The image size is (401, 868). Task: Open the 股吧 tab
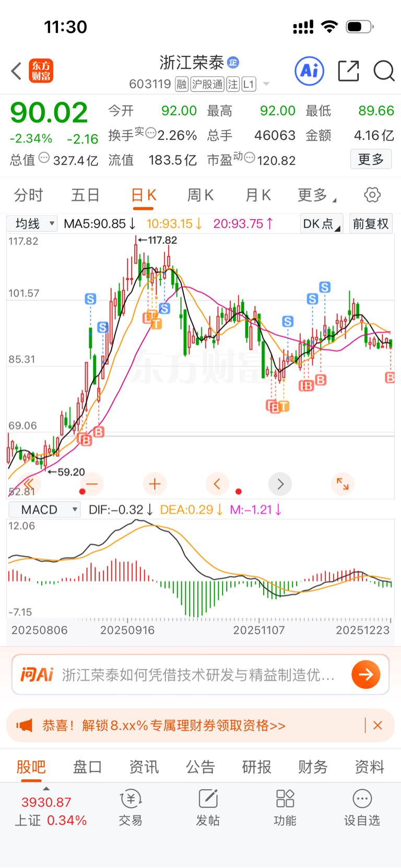tap(31, 767)
